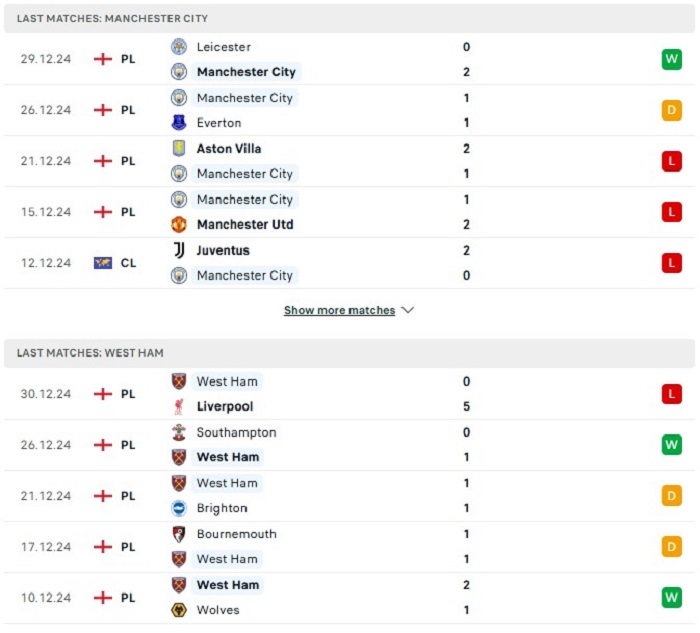Click the Everton club crest icon
The width and height of the screenshot is (700, 633).
(x=179, y=123)
